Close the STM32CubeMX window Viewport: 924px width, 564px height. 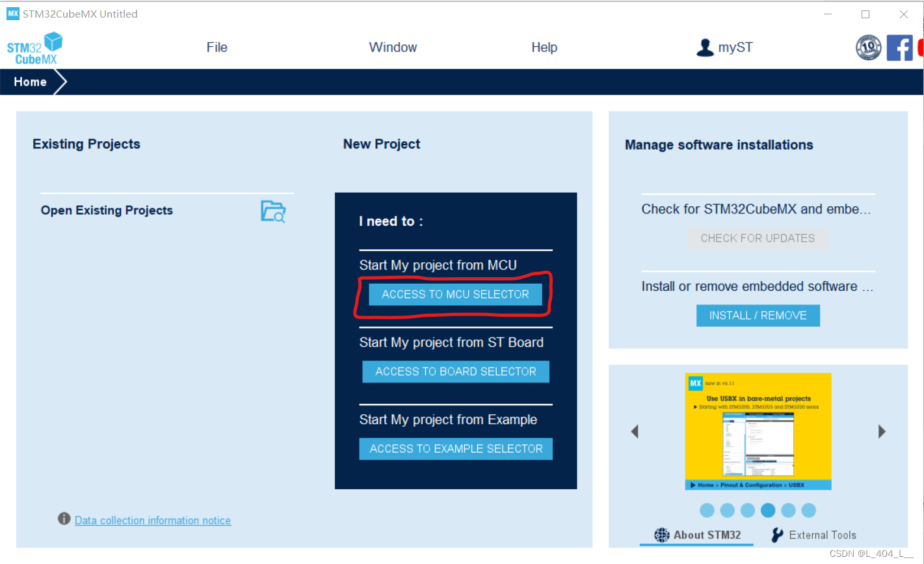(x=904, y=14)
